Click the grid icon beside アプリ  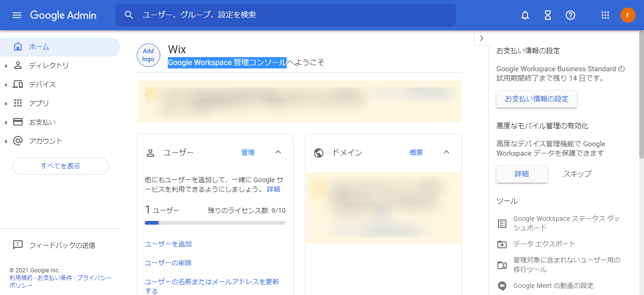click(18, 103)
